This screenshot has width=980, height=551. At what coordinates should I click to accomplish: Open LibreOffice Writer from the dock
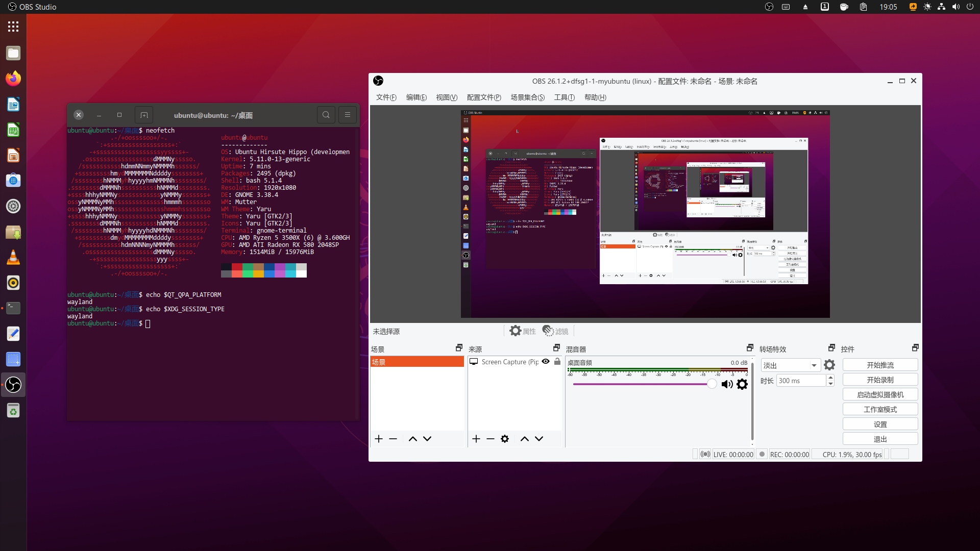pos(13,104)
